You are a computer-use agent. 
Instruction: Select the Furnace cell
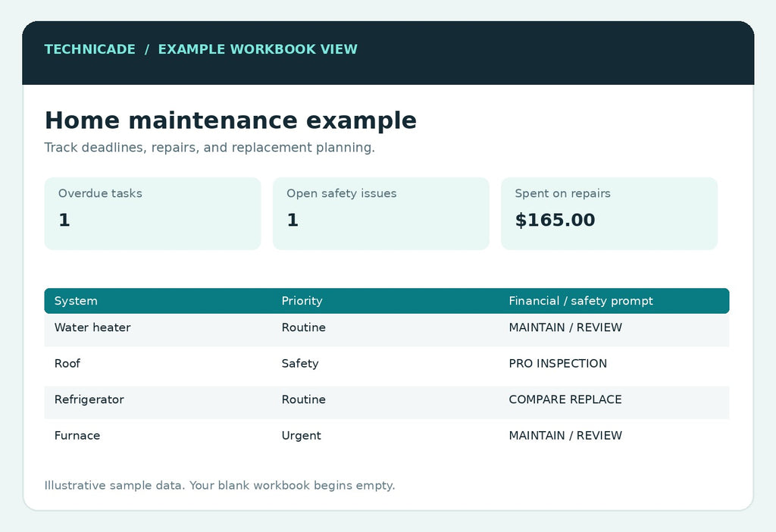click(x=77, y=436)
